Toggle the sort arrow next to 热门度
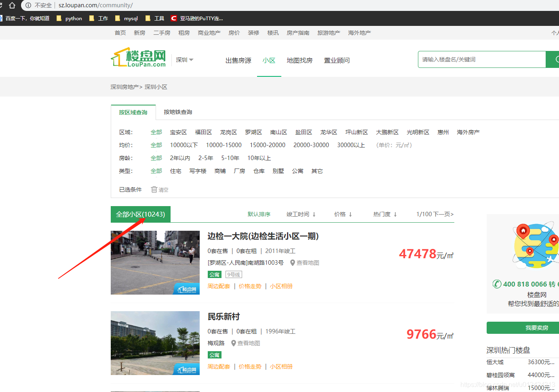559x392 pixels. (395, 214)
